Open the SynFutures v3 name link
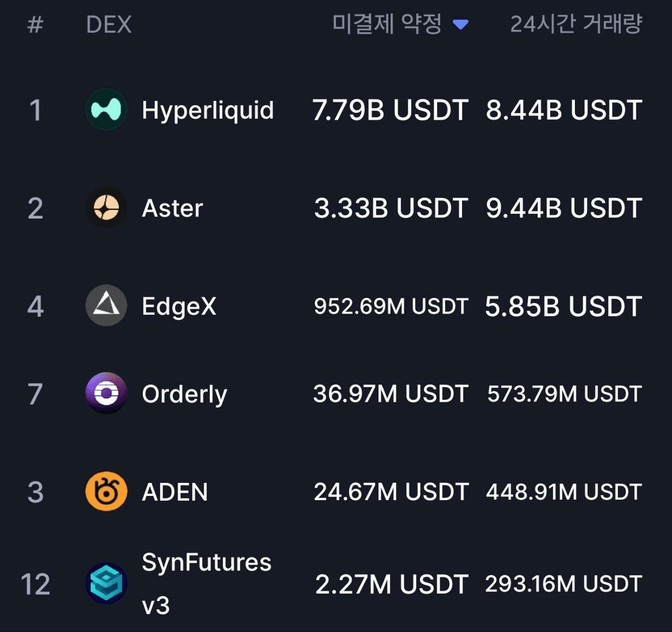Screen dimensions: 672x632 coord(206,583)
